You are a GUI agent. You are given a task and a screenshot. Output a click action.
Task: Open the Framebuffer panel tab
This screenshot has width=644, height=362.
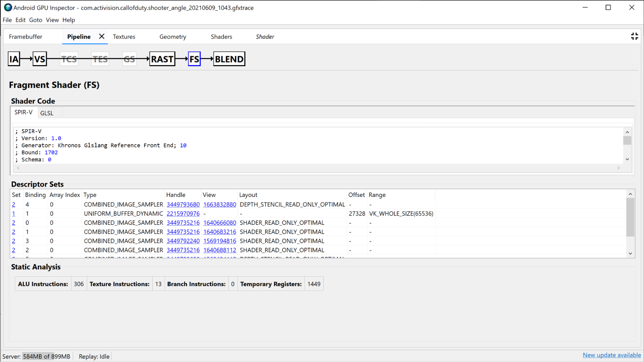[25, 36]
